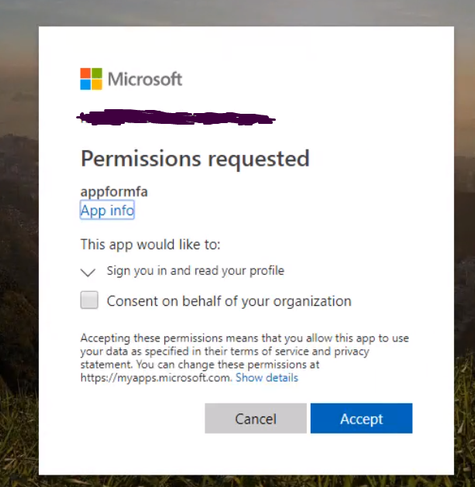
Task: Click the redacted account name scribble
Action: tap(176, 117)
